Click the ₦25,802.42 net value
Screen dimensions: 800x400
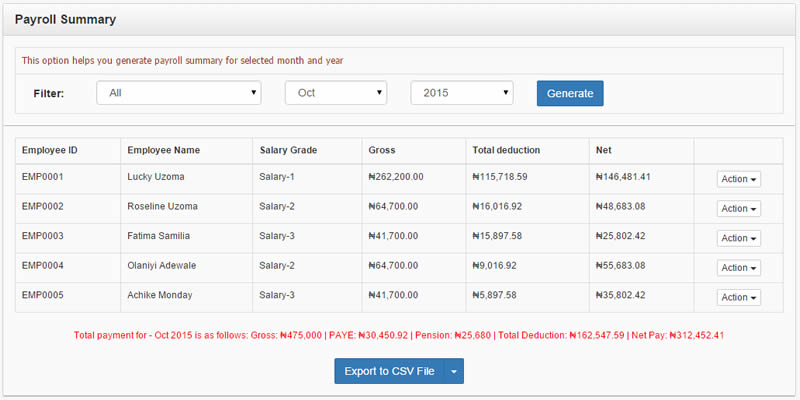coord(621,236)
